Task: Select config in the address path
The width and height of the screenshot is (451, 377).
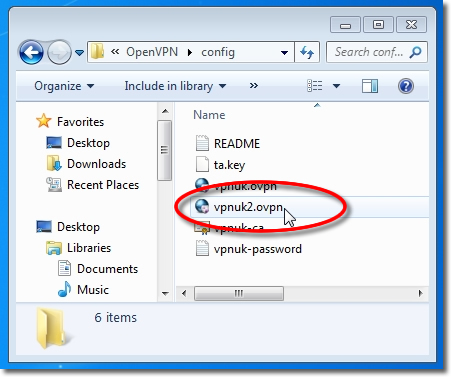Action: (x=218, y=52)
